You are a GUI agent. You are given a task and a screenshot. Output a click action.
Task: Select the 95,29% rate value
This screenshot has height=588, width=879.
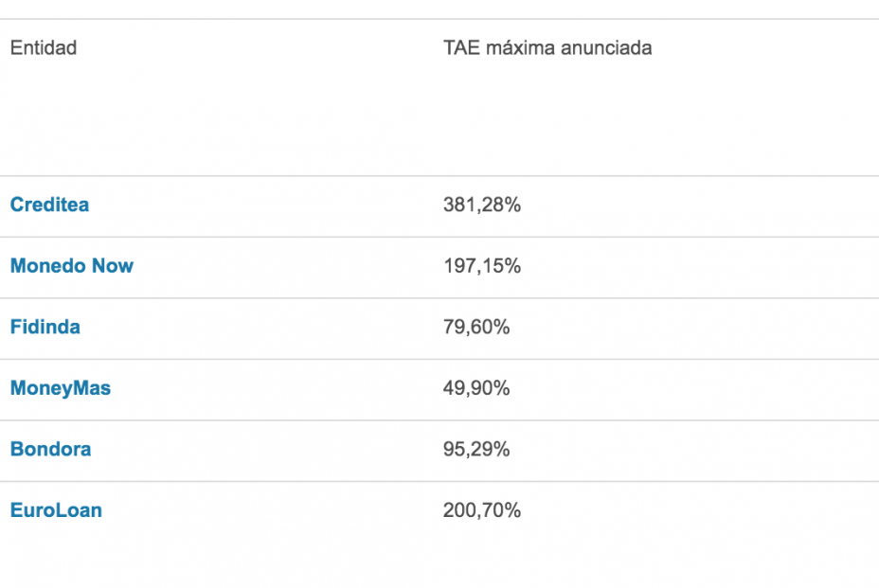[x=476, y=449]
